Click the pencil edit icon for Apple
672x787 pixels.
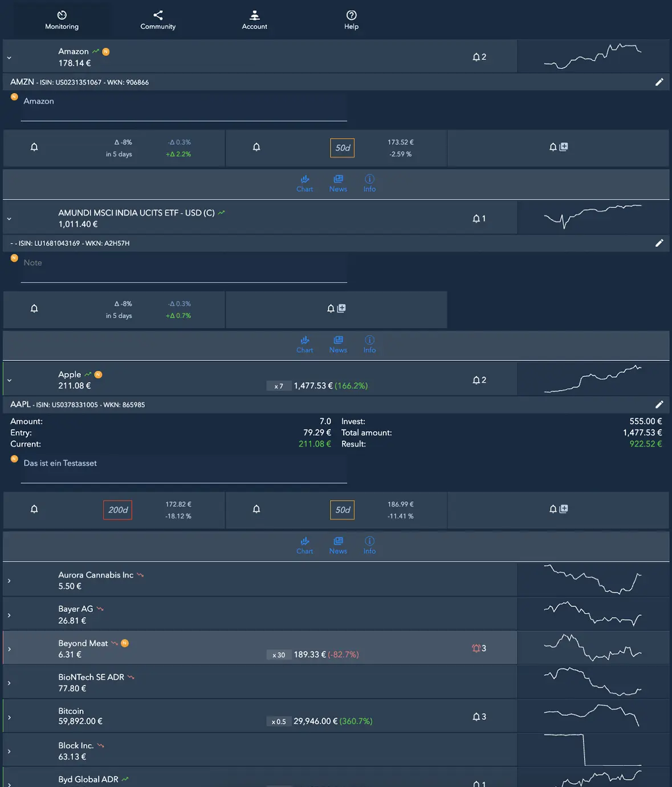pos(659,404)
